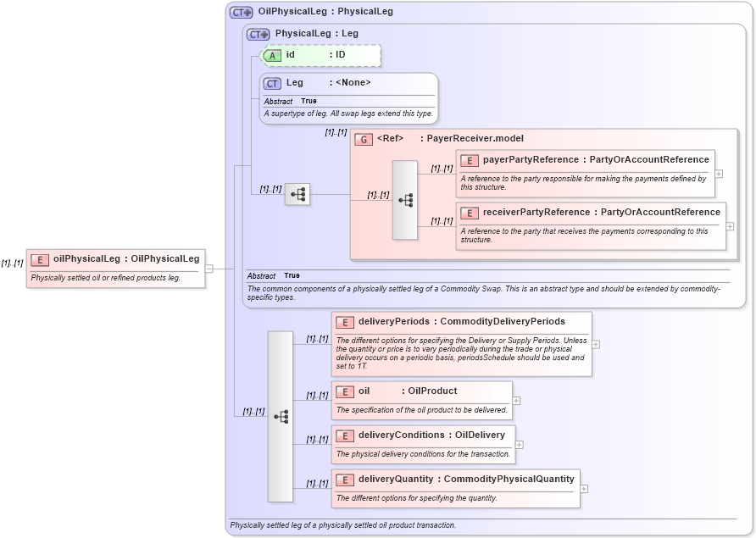The image size is (756, 538).
Task: Click the Abstract True property of PhysicalLeg
Action: pos(274,275)
